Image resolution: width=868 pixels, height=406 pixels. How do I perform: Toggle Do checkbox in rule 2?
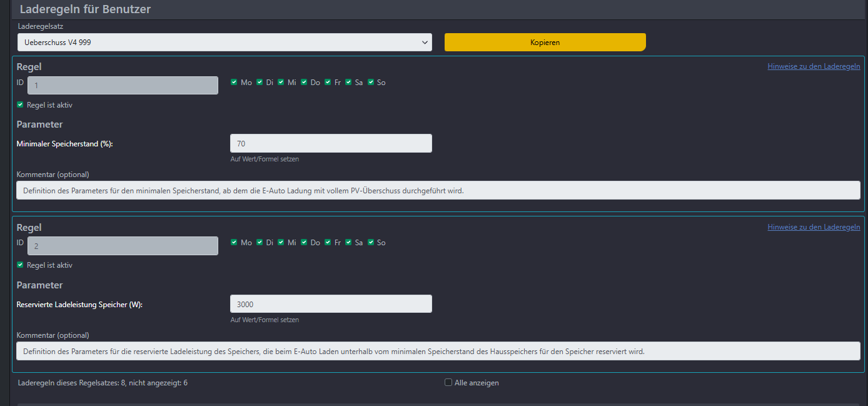tap(304, 242)
